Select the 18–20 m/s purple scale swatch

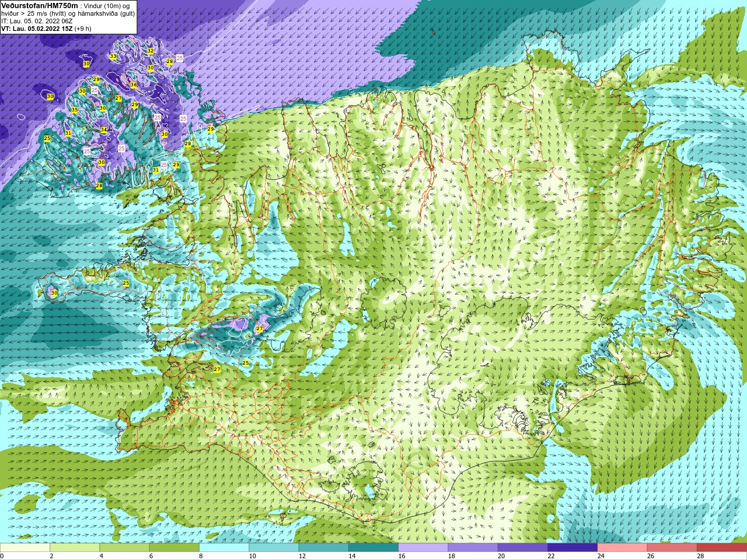tap(473, 548)
